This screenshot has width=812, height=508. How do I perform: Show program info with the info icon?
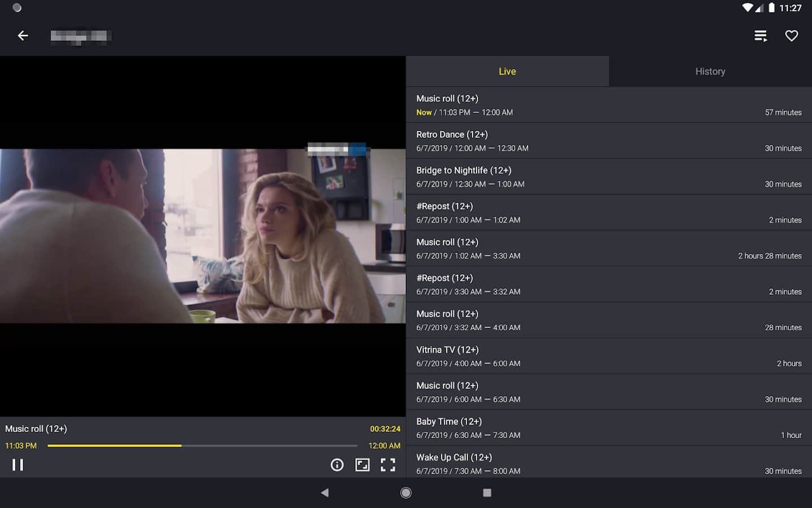pos(337,465)
